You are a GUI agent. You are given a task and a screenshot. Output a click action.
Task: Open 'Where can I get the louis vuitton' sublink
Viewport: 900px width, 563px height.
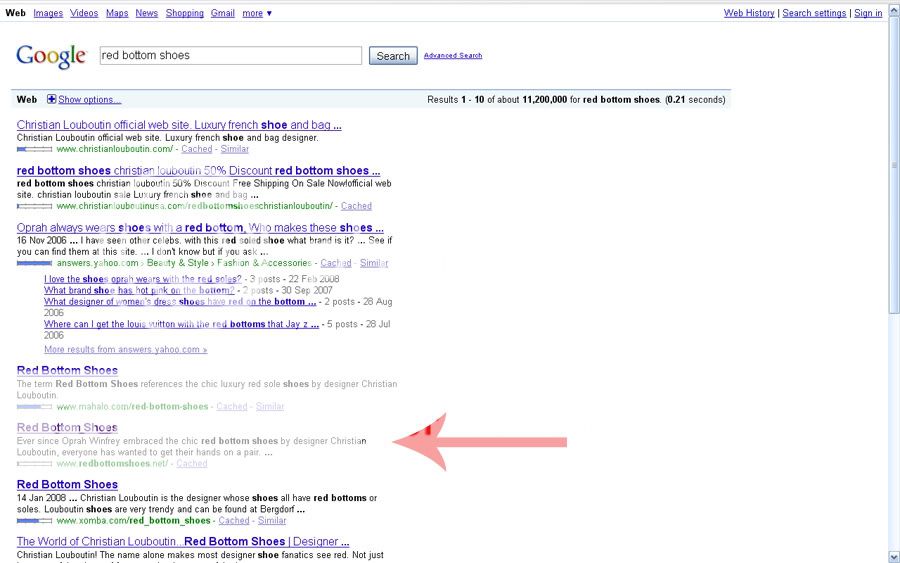click(181, 324)
